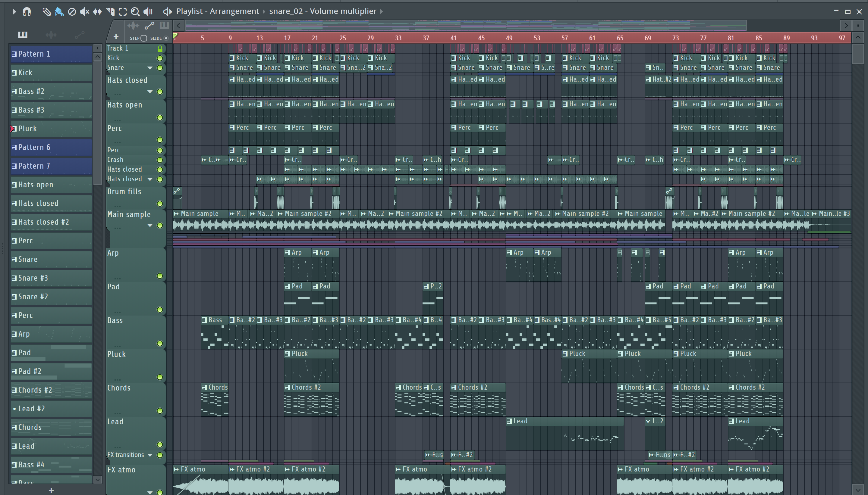The height and width of the screenshot is (495, 868).
Task: Toggle the magnet snap-to-grid icon
Action: click(x=27, y=11)
